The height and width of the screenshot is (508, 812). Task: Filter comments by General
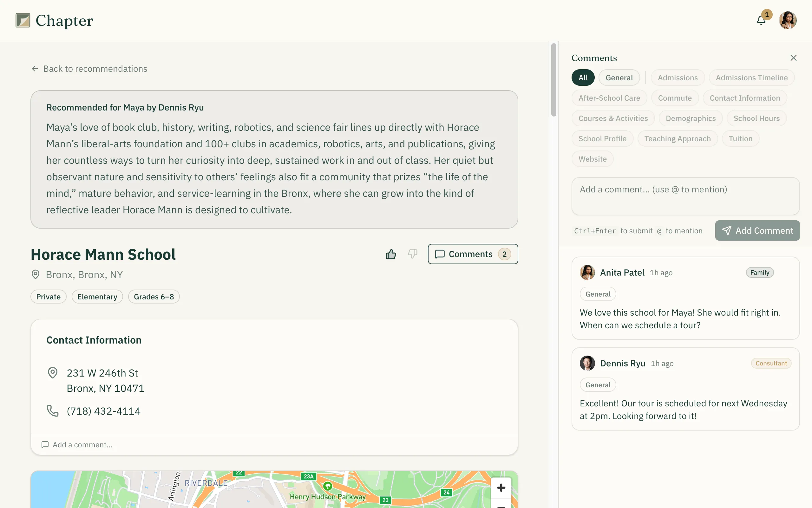click(619, 77)
